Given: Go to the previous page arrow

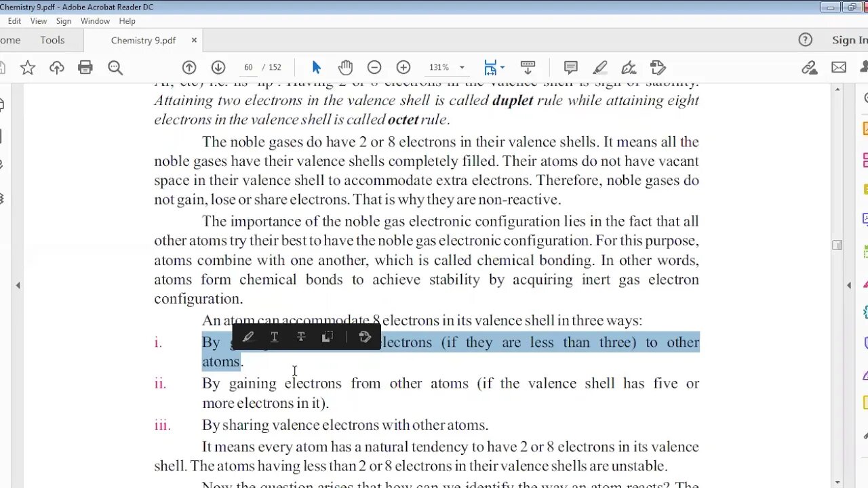Looking at the screenshot, I should click(x=189, y=67).
